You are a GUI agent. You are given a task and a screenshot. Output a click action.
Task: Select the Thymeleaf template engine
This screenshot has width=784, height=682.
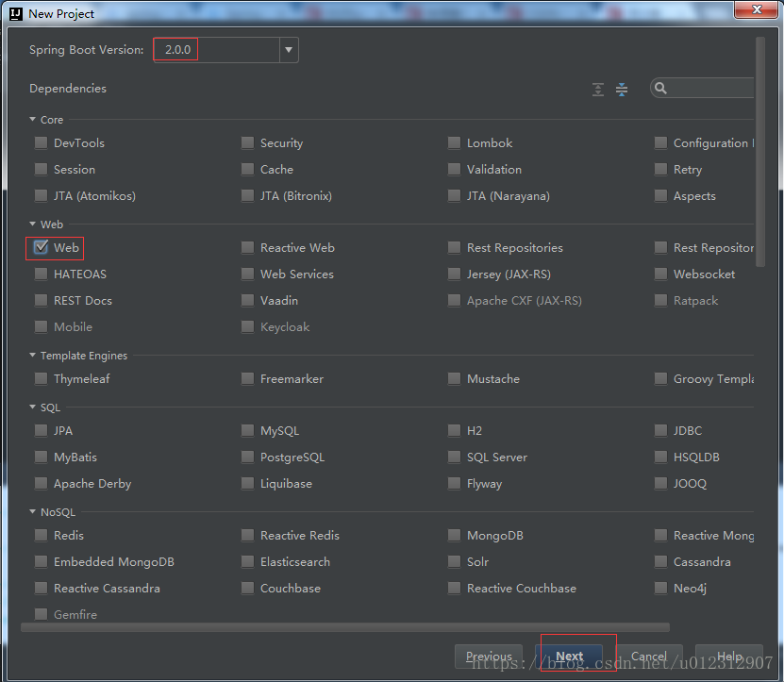(41, 378)
